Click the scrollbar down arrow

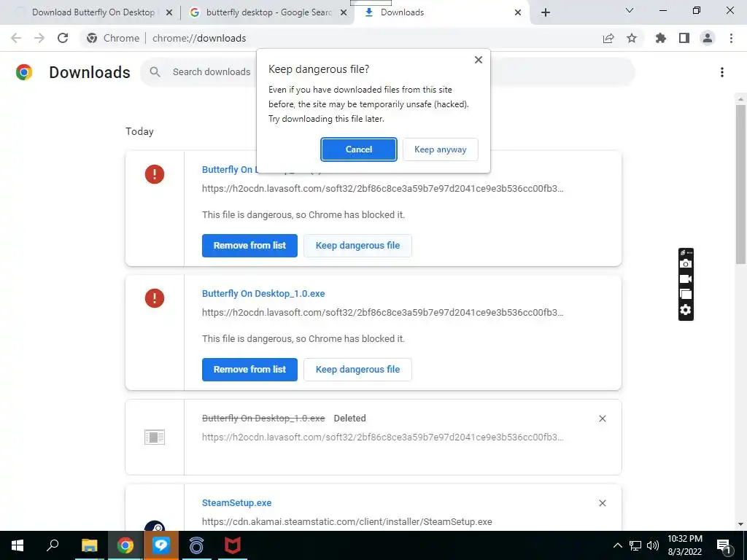click(740, 525)
